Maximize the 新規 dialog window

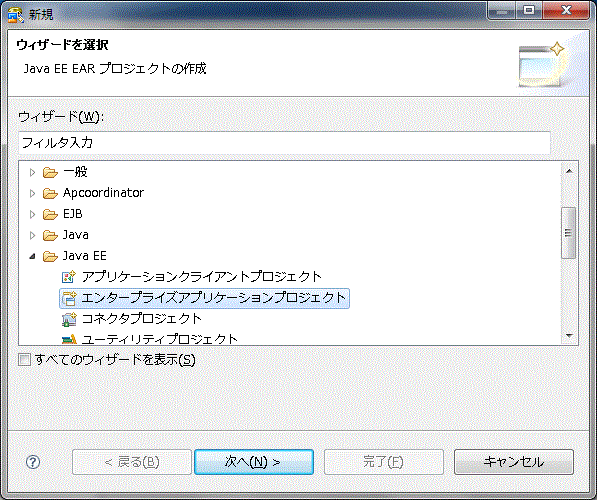click(x=529, y=10)
